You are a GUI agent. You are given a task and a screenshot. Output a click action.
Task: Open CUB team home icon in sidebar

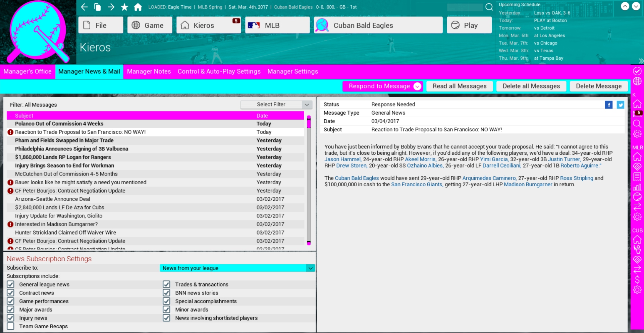tap(637, 240)
